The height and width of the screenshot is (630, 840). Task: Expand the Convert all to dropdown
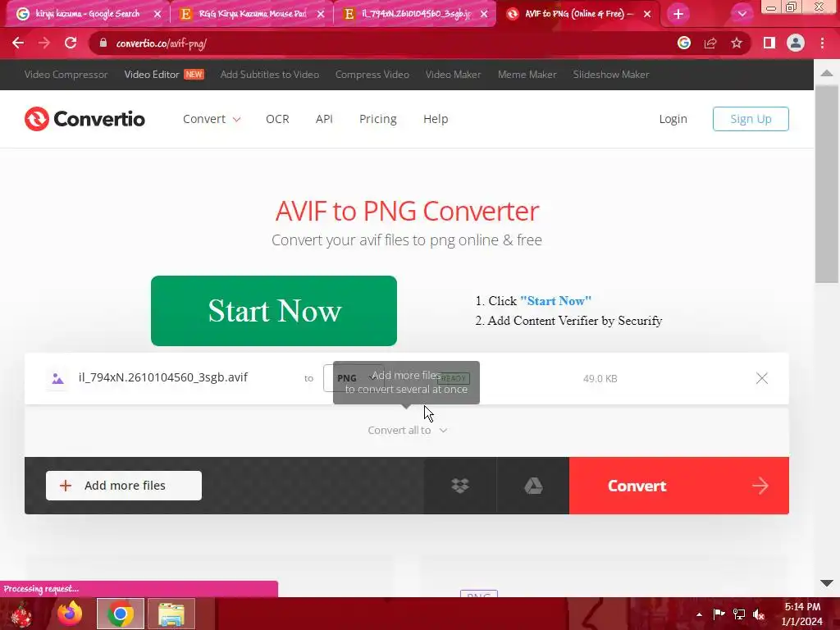pos(407,430)
